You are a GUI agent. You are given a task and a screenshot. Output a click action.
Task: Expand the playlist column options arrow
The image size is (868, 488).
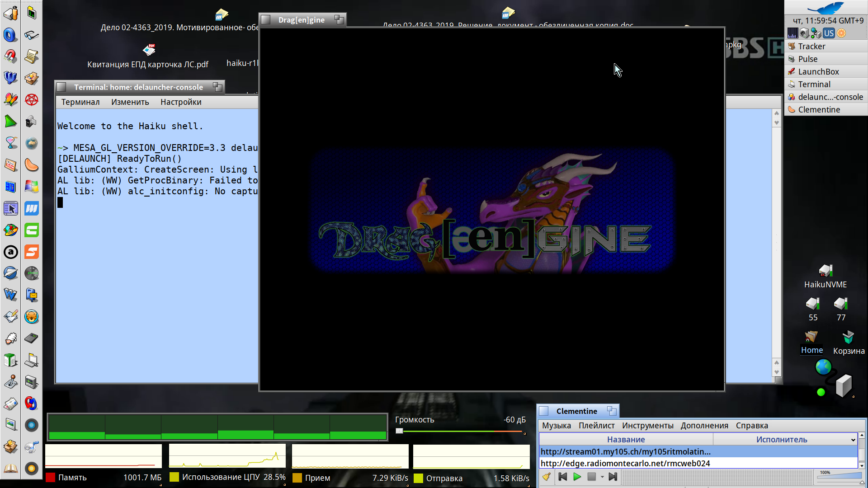click(x=853, y=440)
